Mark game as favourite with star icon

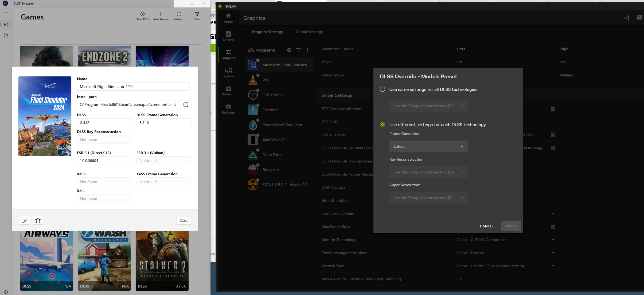point(38,220)
